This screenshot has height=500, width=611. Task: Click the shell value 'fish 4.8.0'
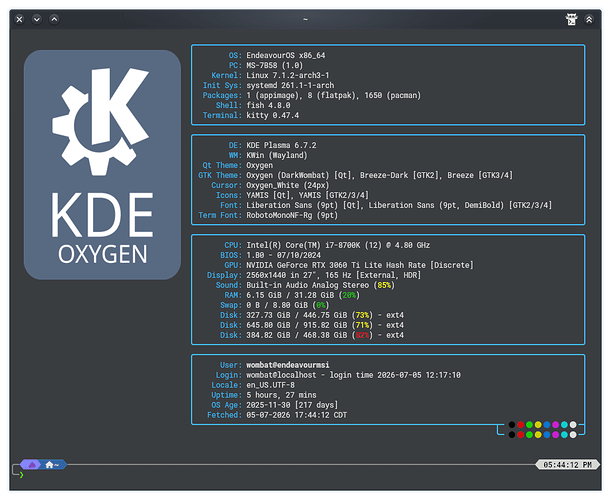point(268,105)
